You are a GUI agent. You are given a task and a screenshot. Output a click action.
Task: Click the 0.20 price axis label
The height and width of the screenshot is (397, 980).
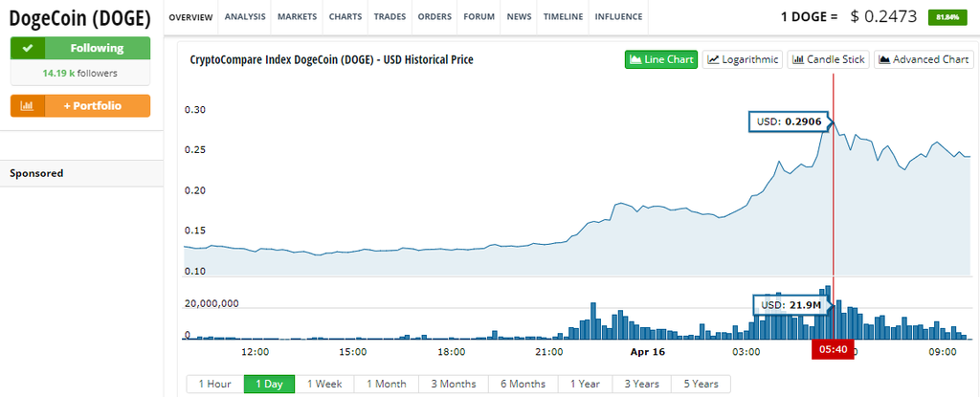pyautogui.click(x=195, y=190)
